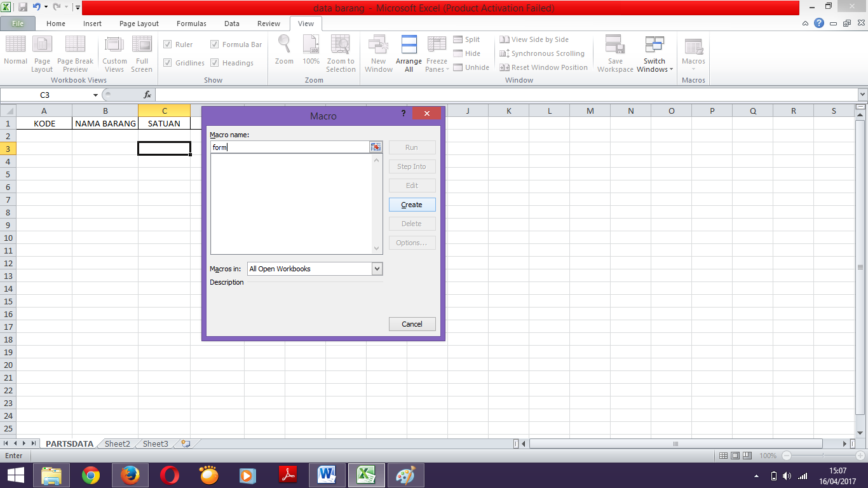Open Excel Help question mark icon
The width and height of the screenshot is (868, 488).
pos(820,23)
